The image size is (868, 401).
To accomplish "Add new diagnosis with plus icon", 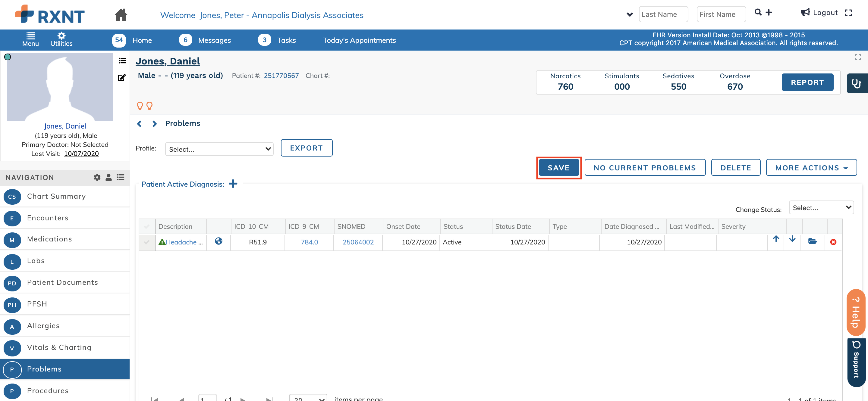I will click(233, 184).
